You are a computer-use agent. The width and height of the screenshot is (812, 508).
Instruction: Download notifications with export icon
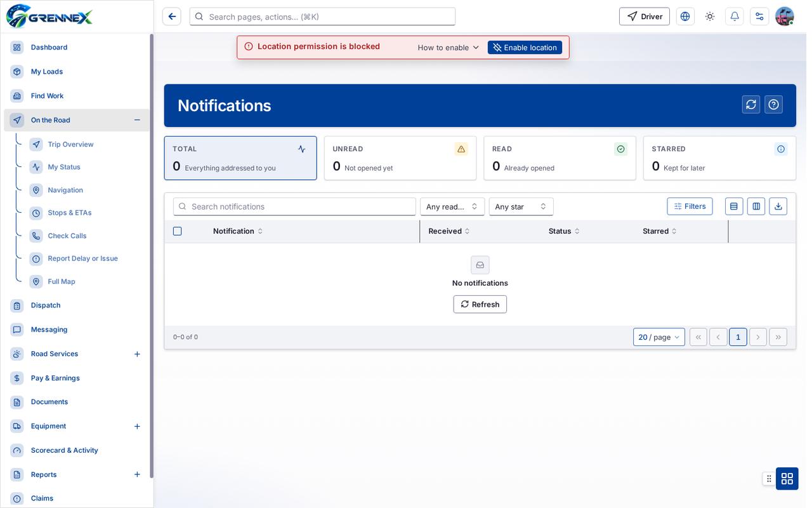pos(778,206)
